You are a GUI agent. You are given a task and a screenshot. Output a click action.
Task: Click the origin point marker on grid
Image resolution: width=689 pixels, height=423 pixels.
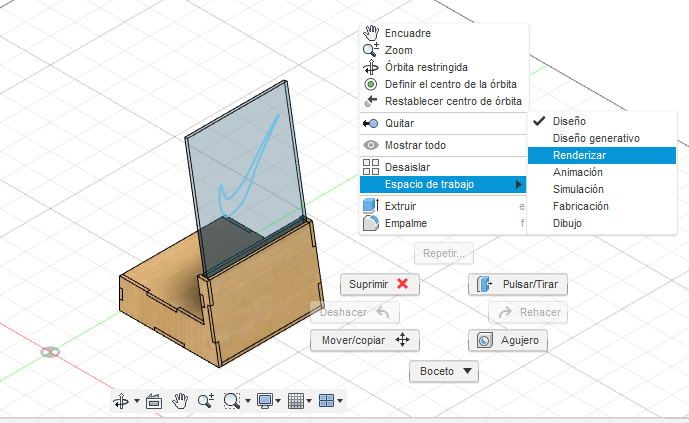point(50,352)
